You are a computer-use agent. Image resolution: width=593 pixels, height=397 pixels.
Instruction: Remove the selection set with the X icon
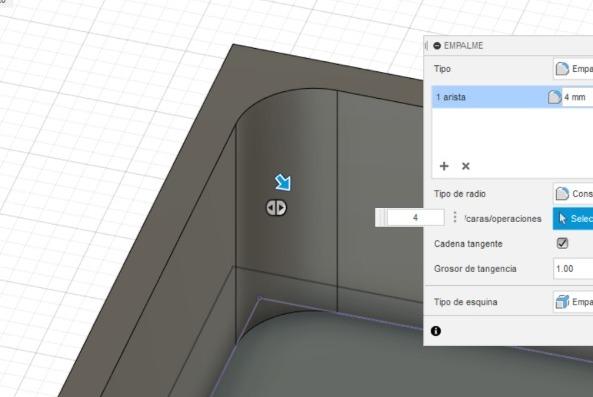[x=466, y=166]
